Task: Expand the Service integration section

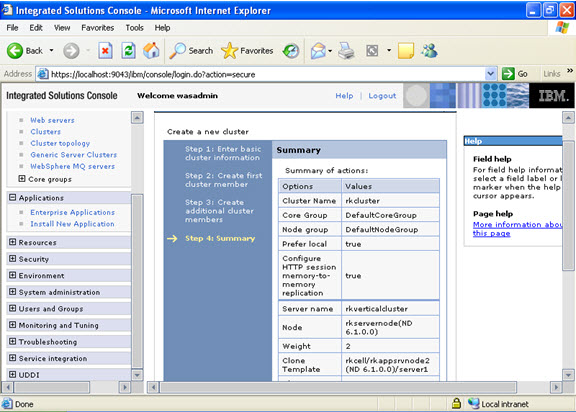Action: click(12, 358)
